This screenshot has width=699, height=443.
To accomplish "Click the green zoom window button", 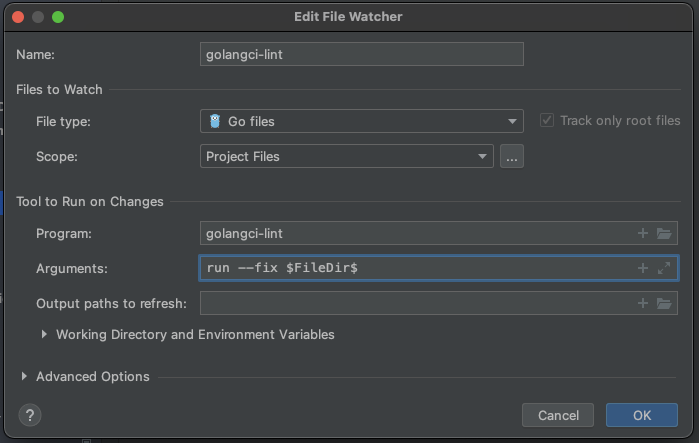I will 58,17.
